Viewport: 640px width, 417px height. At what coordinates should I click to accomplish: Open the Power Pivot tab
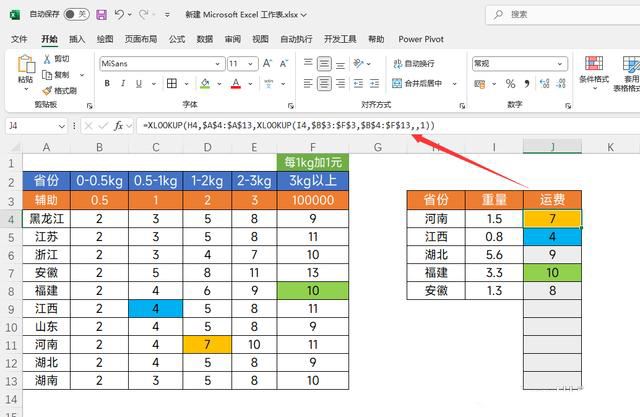click(x=421, y=39)
